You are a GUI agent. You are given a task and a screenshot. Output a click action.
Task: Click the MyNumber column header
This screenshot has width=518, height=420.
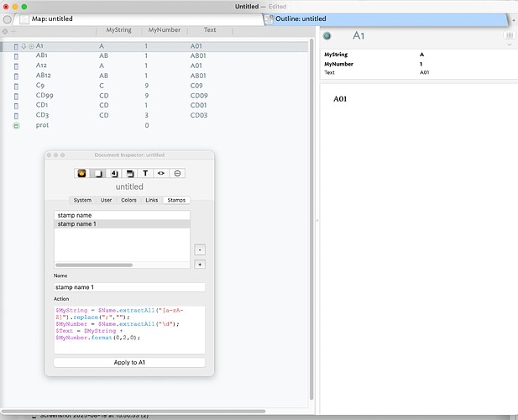point(165,30)
